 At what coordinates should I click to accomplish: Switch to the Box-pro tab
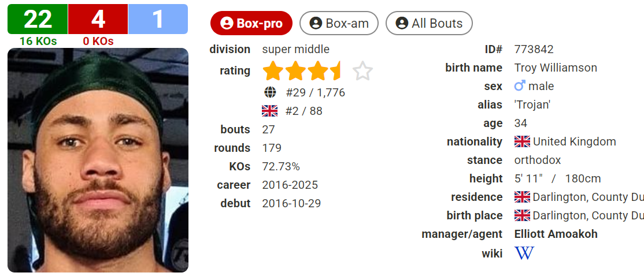(x=251, y=23)
